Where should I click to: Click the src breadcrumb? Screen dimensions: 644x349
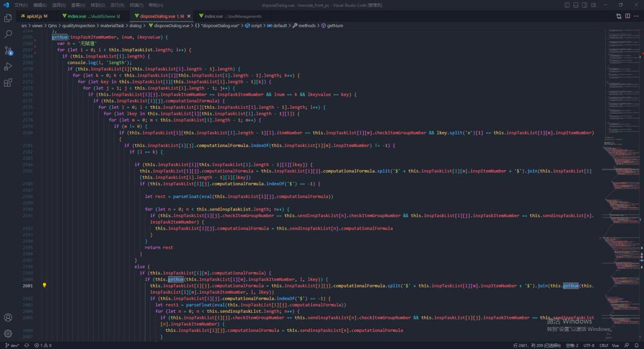click(24, 25)
